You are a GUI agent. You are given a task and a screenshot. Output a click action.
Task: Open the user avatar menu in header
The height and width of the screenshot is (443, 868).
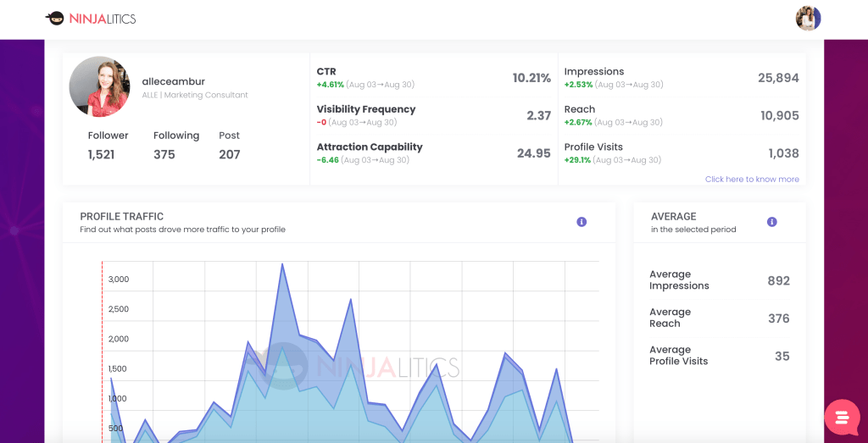click(x=808, y=18)
